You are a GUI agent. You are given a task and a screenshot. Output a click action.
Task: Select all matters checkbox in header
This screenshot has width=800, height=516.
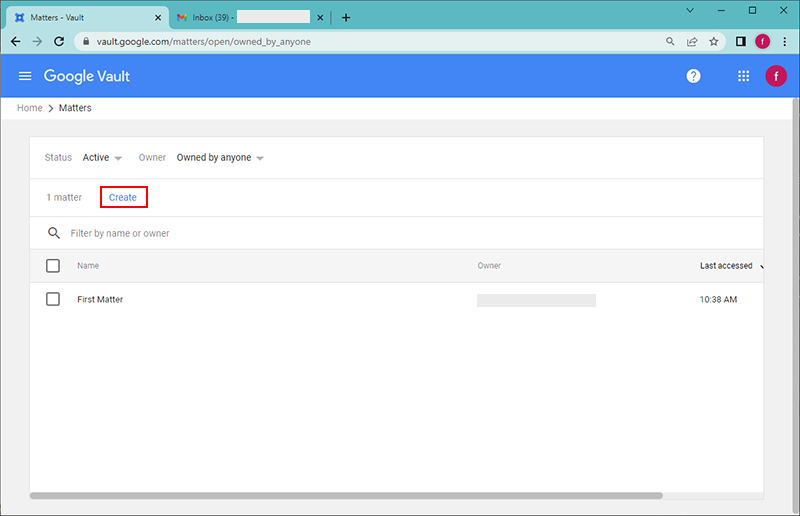click(53, 265)
